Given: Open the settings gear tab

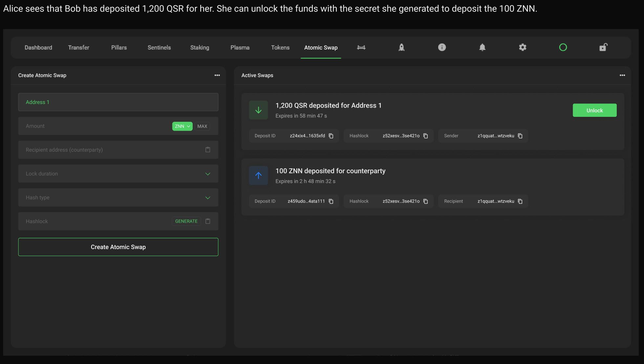Looking at the screenshot, I should tap(523, 48).
